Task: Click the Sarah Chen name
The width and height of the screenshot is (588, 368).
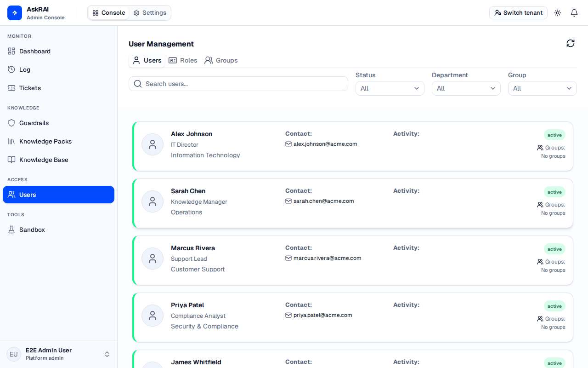Action: pyautogui.click(x=188, y=191)
